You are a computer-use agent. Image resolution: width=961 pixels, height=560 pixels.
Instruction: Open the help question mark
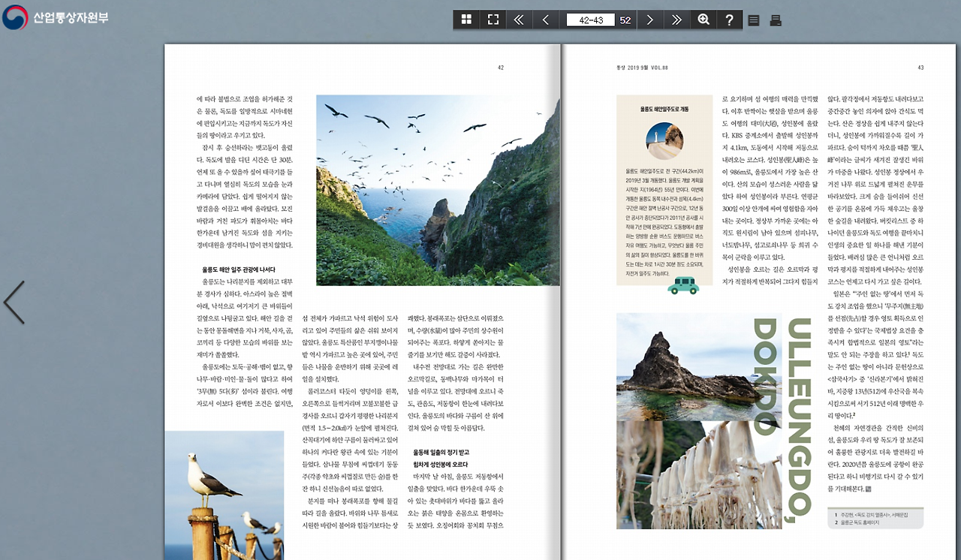(729, 20)
